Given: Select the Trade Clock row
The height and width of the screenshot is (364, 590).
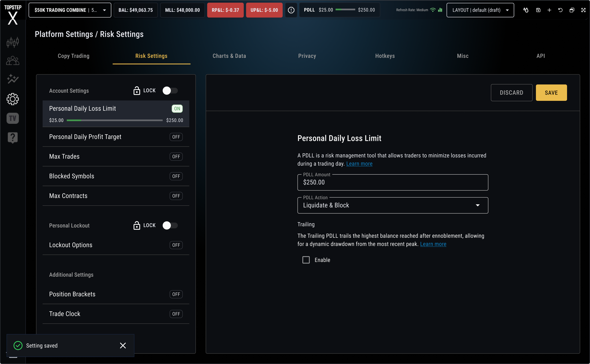Looking at the screenshot, I should (x=116, y=314).
